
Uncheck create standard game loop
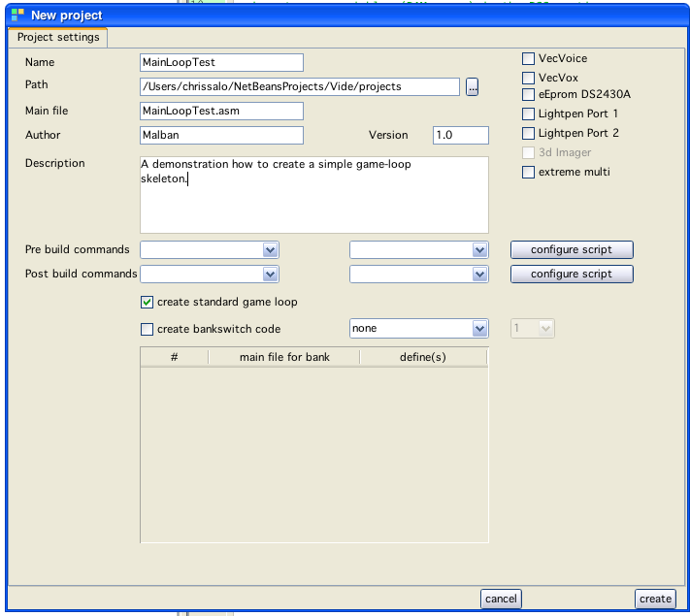[x=148, y=303]
